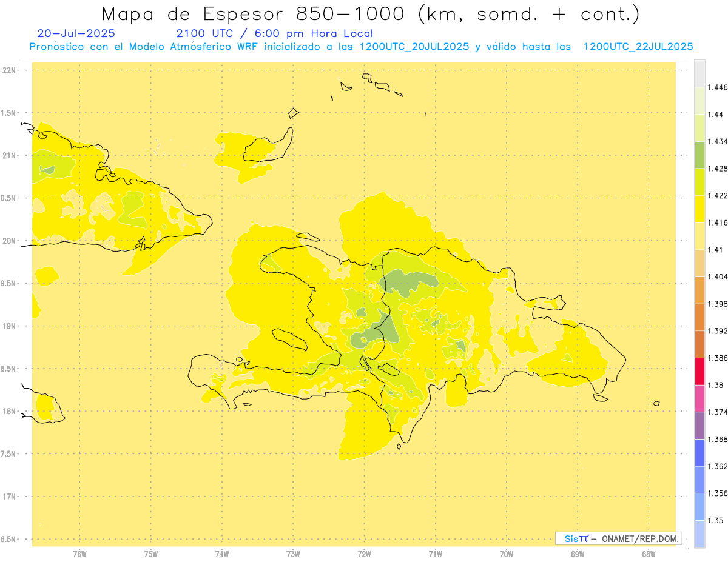Image resolution: width=728 pixels, height=562 pixels.
Task: Pick the red legend swatch above 1.38
Action: pos(699,371)
